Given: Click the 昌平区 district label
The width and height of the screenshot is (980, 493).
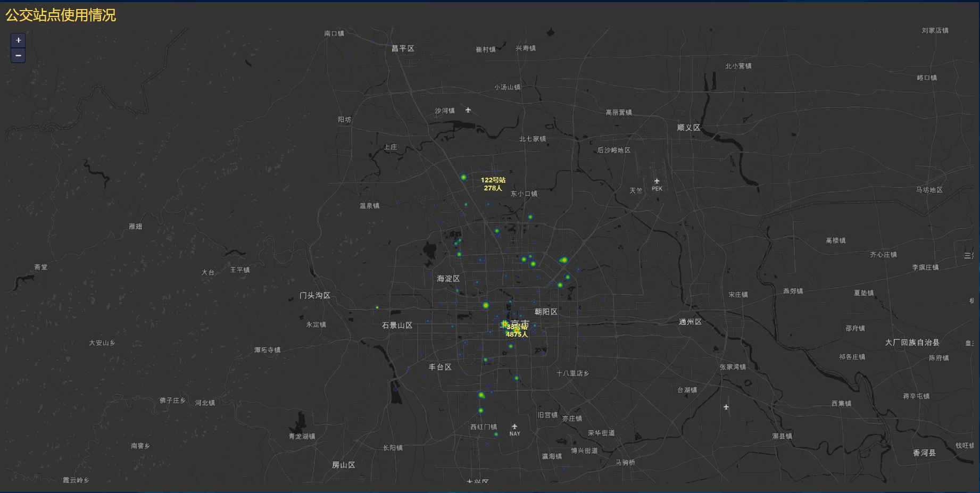Looking at the screenshot, I should tap(403, 48).
